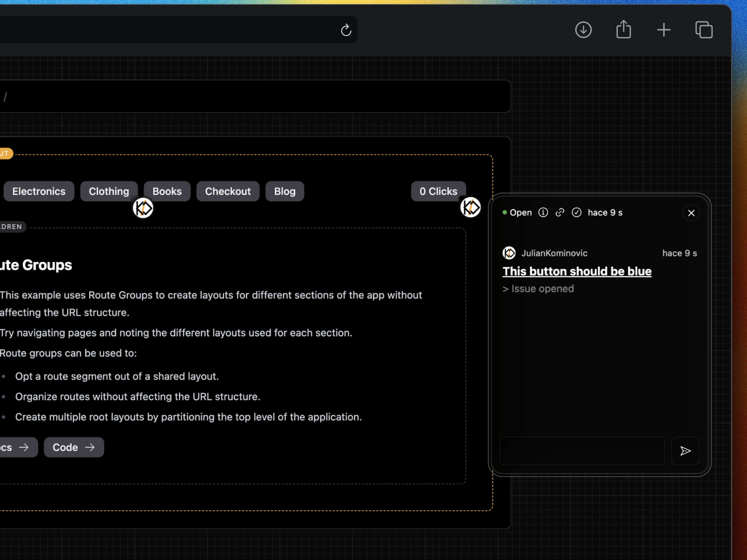
Task: Click the Code arrow link
Action: coord(74,447)
